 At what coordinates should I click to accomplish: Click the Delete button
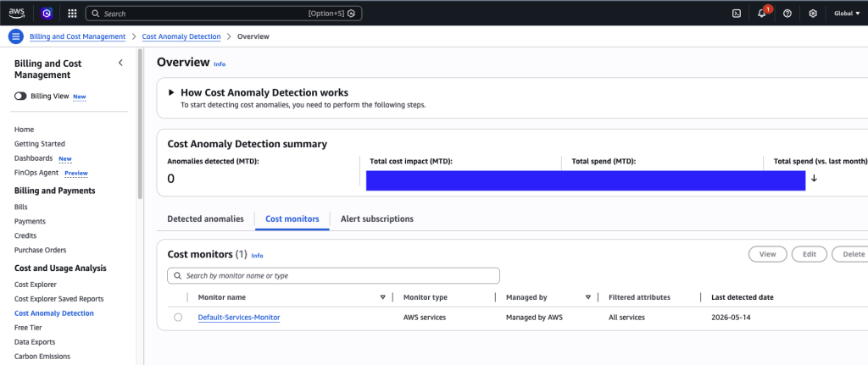[x=850, y=254]
